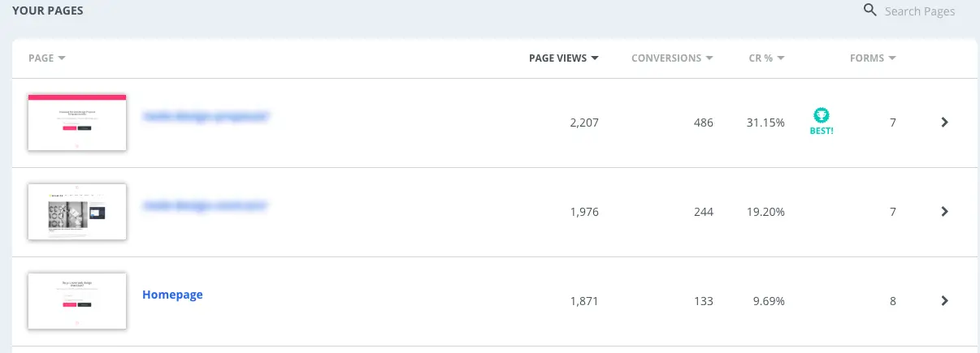Viewport: 980px width, 353px height.
Task: Open second page row chevron arrow
Action: [944, 212]
